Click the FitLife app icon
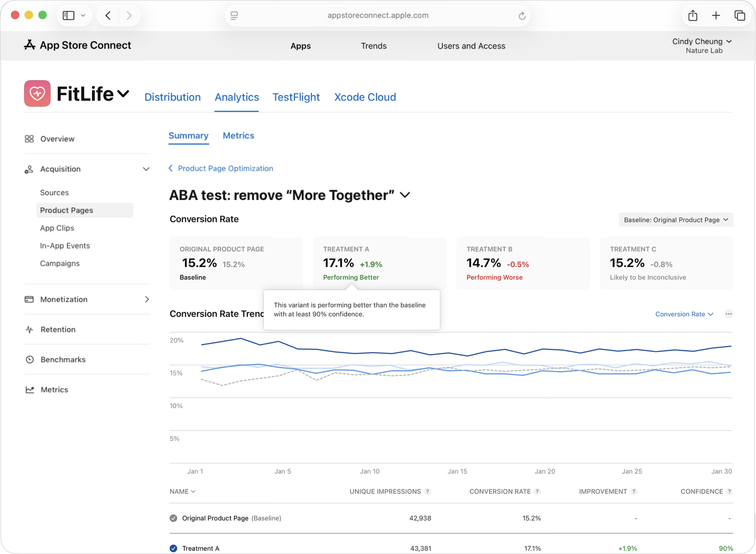Image resolution: width=756 pixels, height=554 pixels. (x=37, y=93)
